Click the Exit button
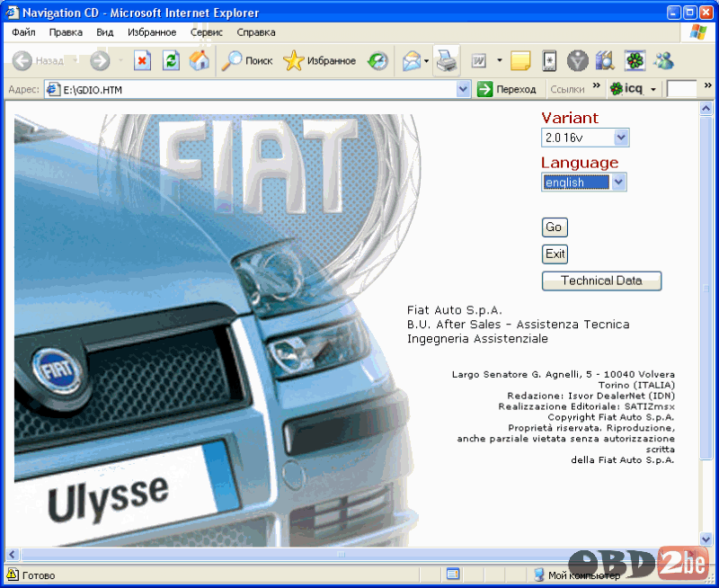Viewport: 719px width, 588px height. (x=555, y=254)
